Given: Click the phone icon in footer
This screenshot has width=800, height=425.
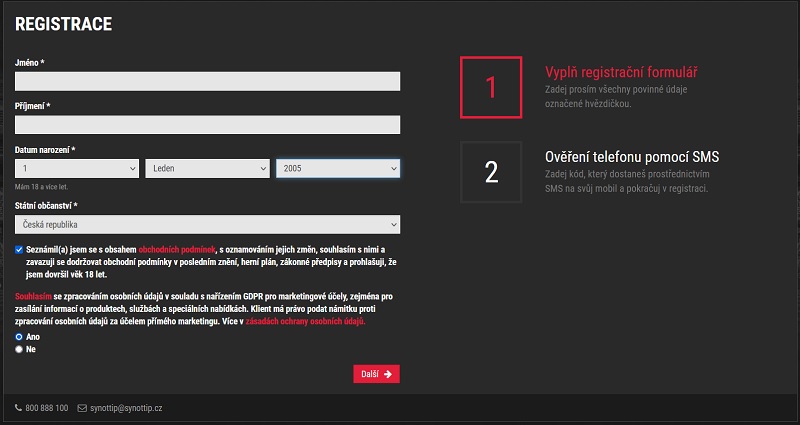Looking at the screenshot, I should click(x=18, y=408).
